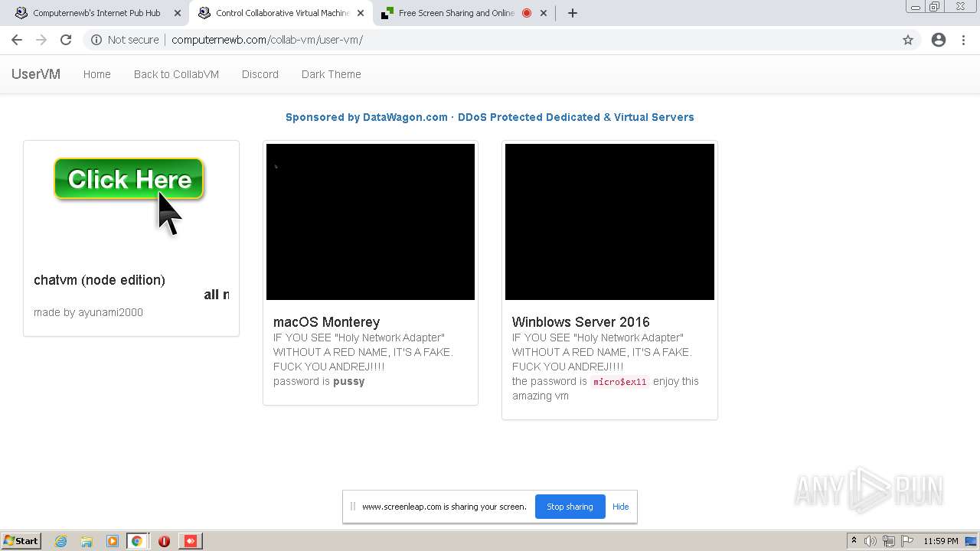
Task: Open network status in system tray
Action: click(889, 541)
